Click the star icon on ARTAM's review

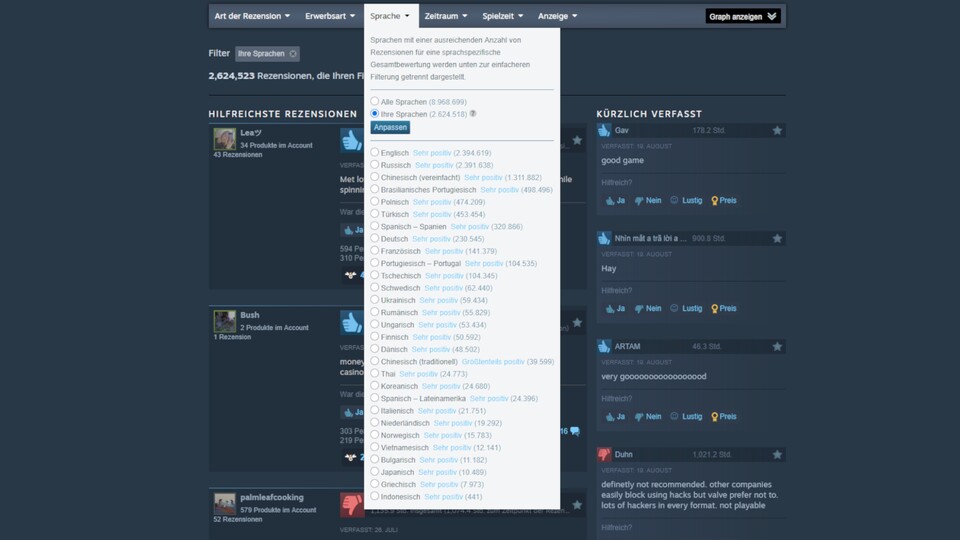tap(777, 346)
